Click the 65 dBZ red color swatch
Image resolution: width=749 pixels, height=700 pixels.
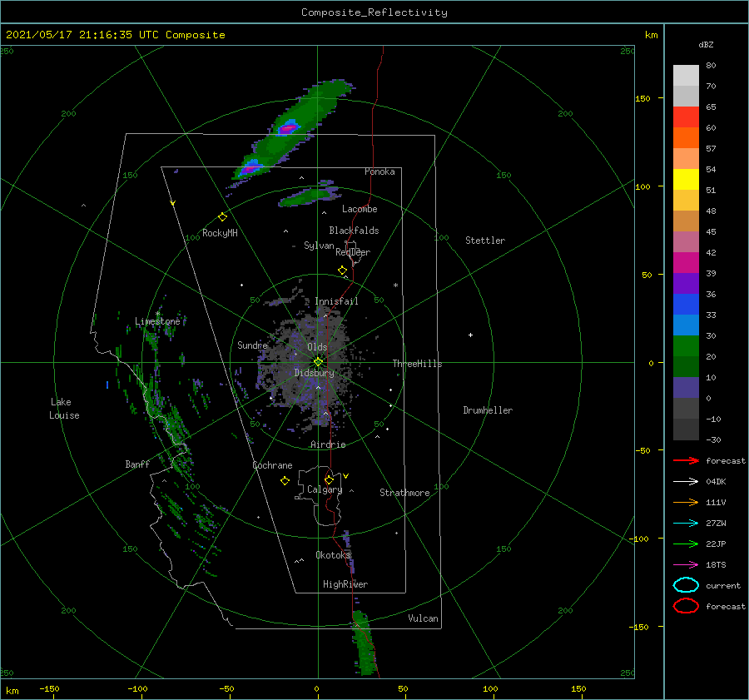[686, 117]
